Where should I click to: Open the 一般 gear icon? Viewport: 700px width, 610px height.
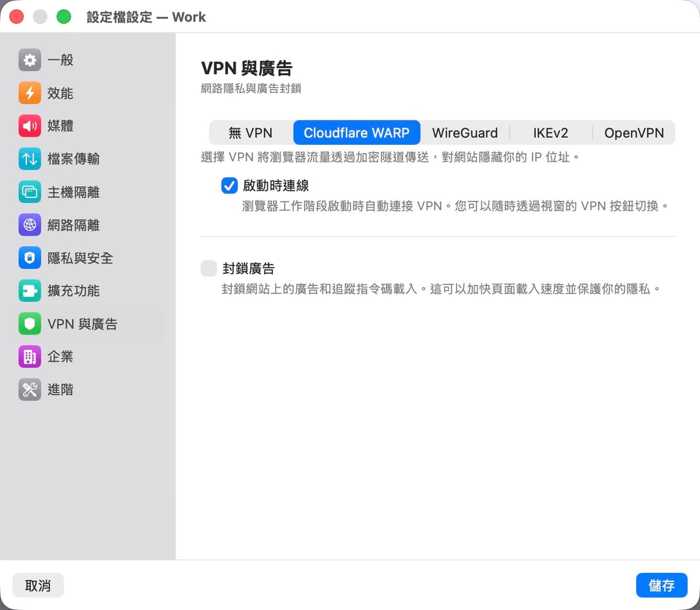(x=30, y=60)
